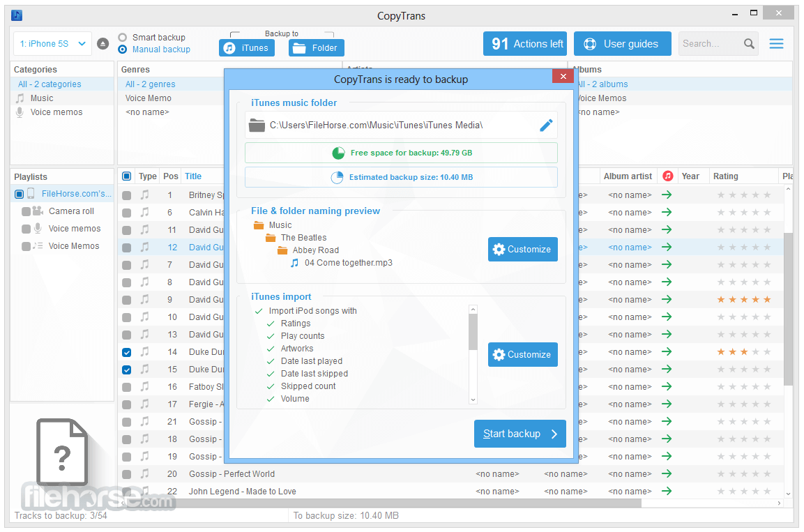Sort by Pos column header
This screenshot has height=532, width=804.
171,176
